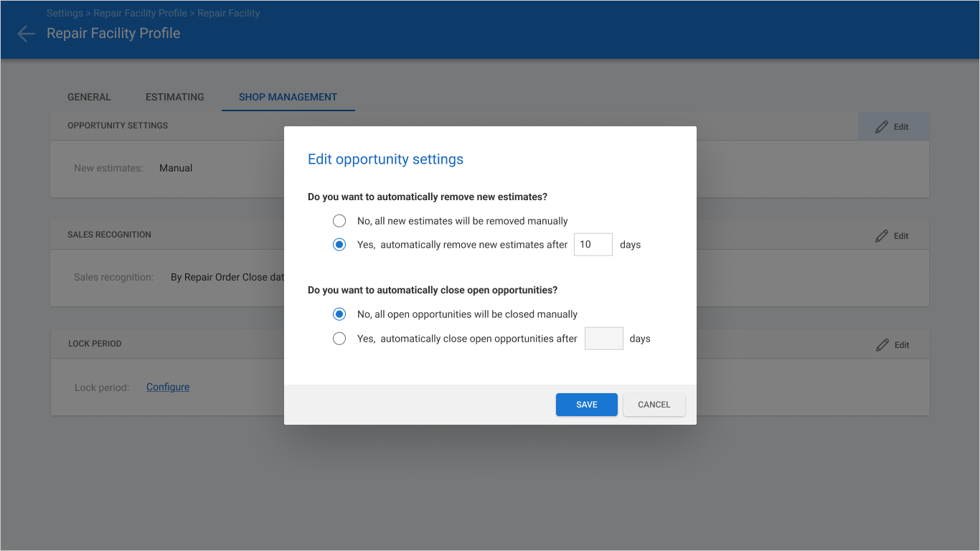Screen dimensions: 980x551
Task: Click pencil icon in Lock Period header
Action: click(x=882, y=345)
